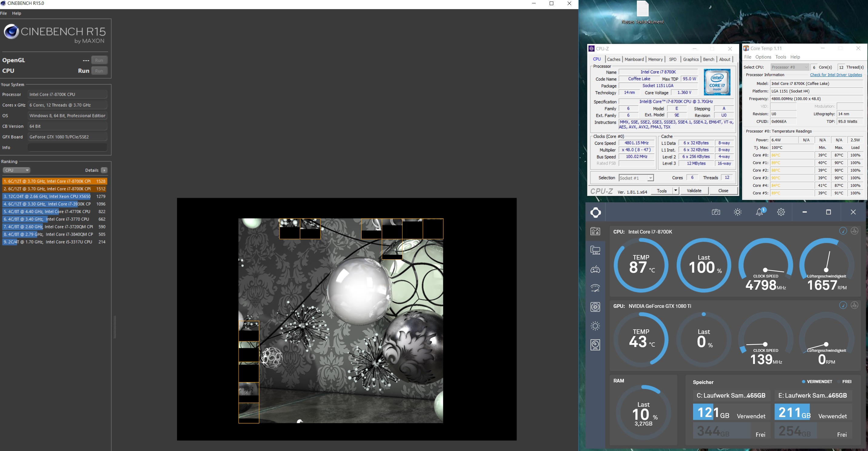This screenshot has width=868, height=451.
Task: Open the Help menu in Core Temp
Action: (x=795, y=57)
